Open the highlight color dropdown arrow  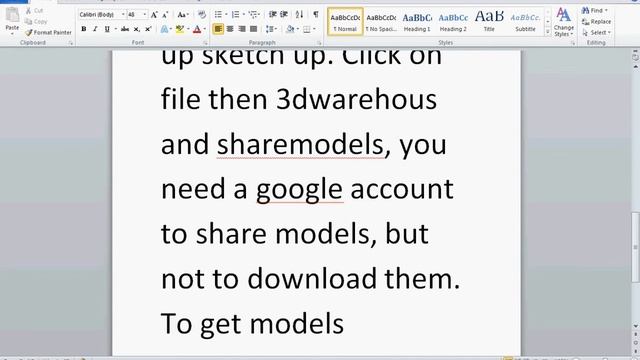(x=188, y=29)
